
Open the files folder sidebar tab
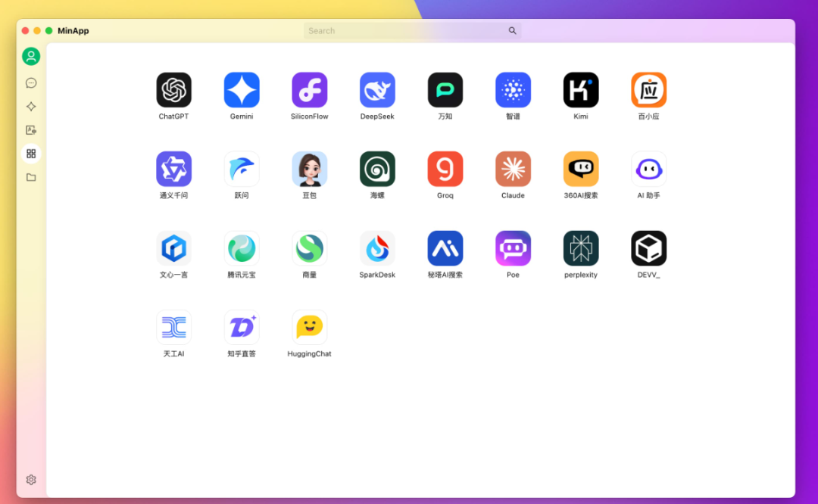point(31,177)
